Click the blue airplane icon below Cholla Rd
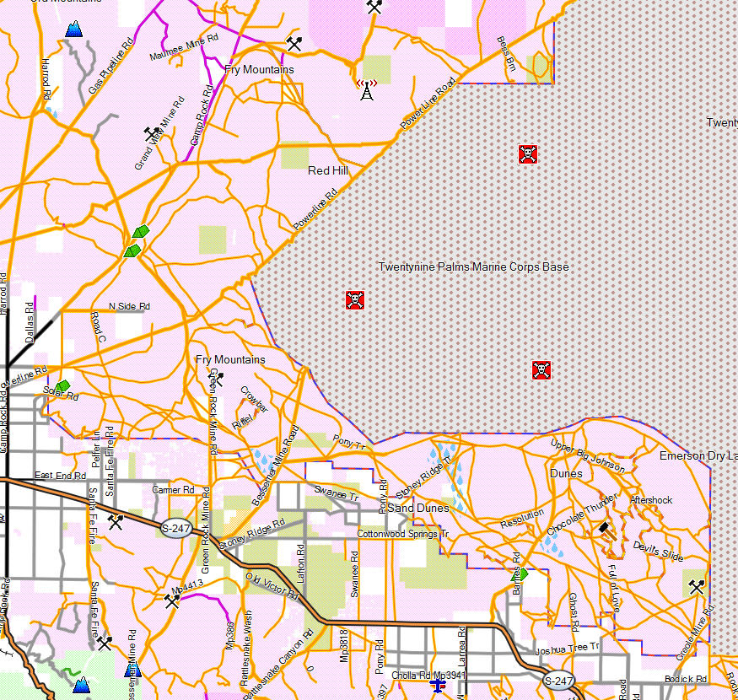This screenshot has height=700, width=738. (439, 686)
